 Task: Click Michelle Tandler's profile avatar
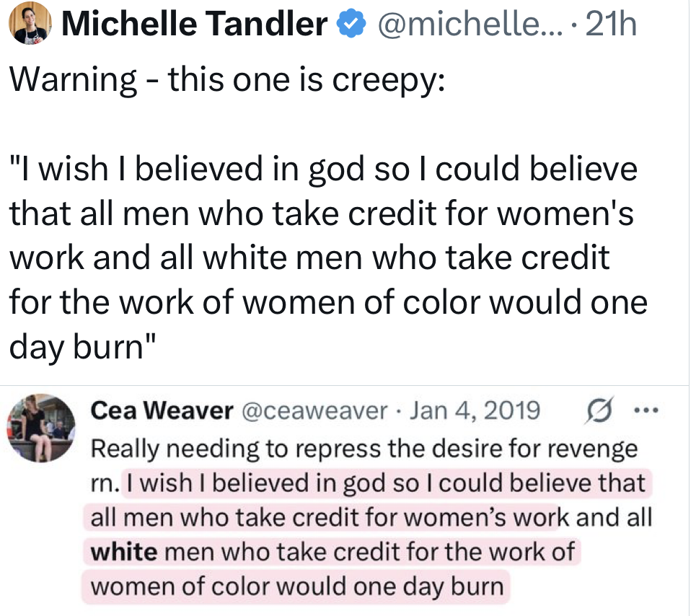coord(29,22)
